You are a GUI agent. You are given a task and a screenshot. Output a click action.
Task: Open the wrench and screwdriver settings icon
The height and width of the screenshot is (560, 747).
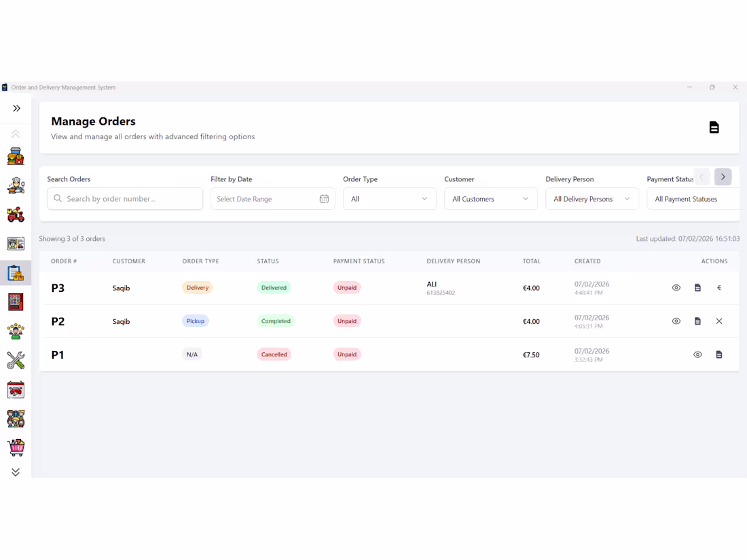coord(16,360)
